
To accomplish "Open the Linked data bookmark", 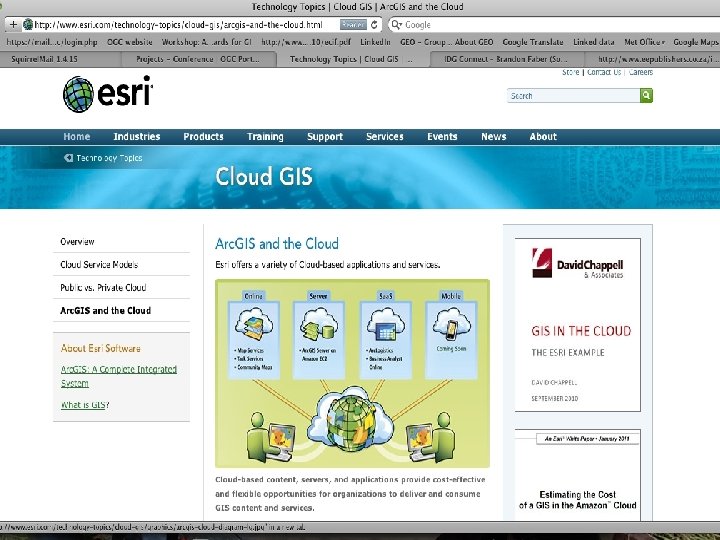I will point(594,42).
